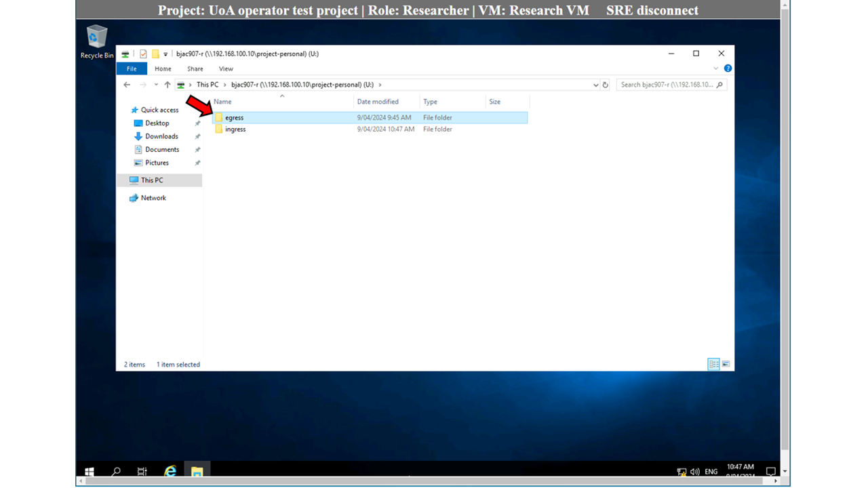Open Documents in navigation pane

162,150
